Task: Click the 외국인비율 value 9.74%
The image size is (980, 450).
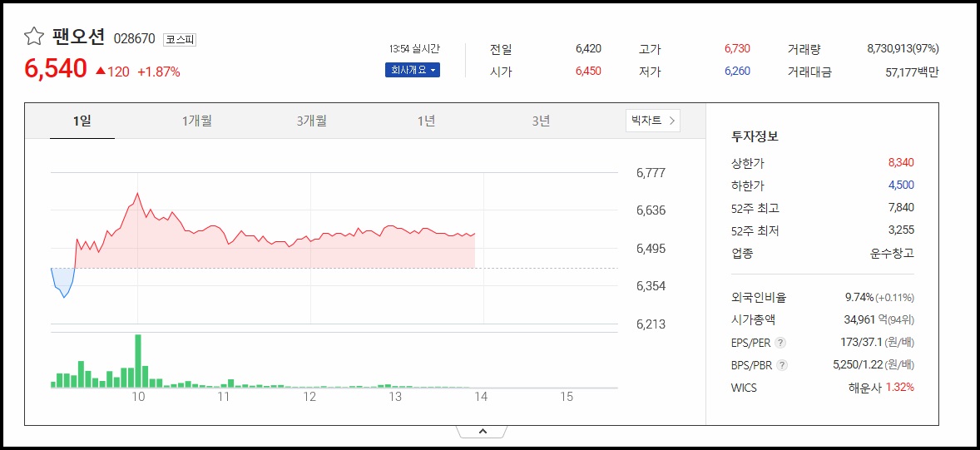Action: pyautogui.click(x=859, y=298)
